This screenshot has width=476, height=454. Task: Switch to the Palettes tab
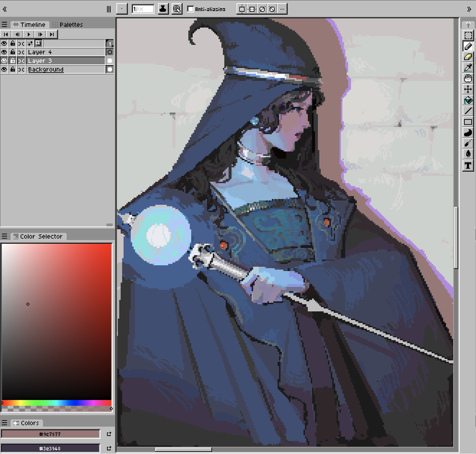coord(67,25)
